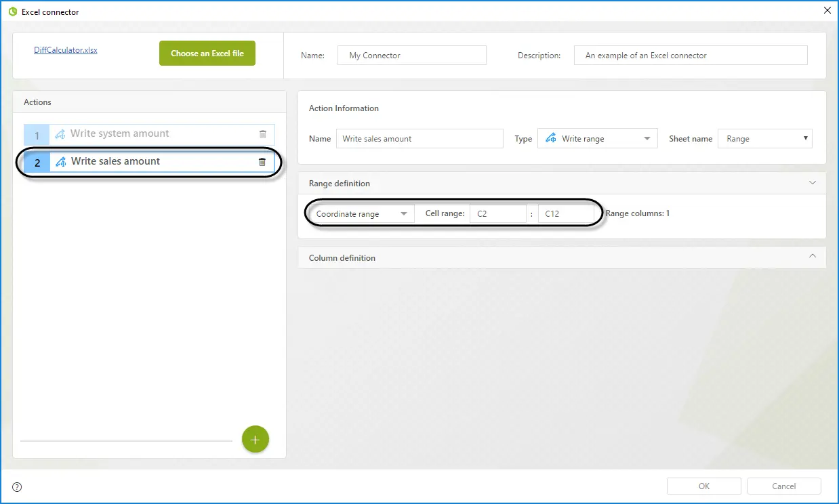Screen dimensions: 839x504
Task: Click the write icon of Write system amount
Action: (60, 134)
